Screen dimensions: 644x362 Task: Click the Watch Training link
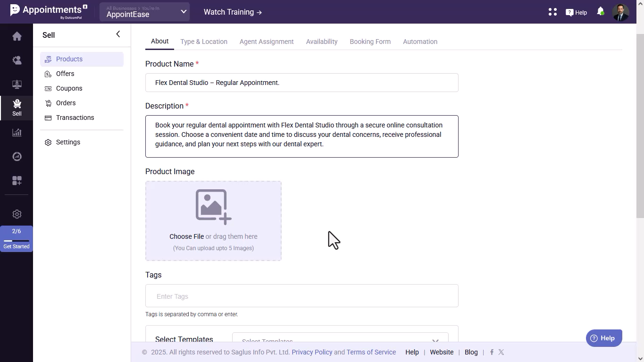pyautogui.click(x=233, y=12)
